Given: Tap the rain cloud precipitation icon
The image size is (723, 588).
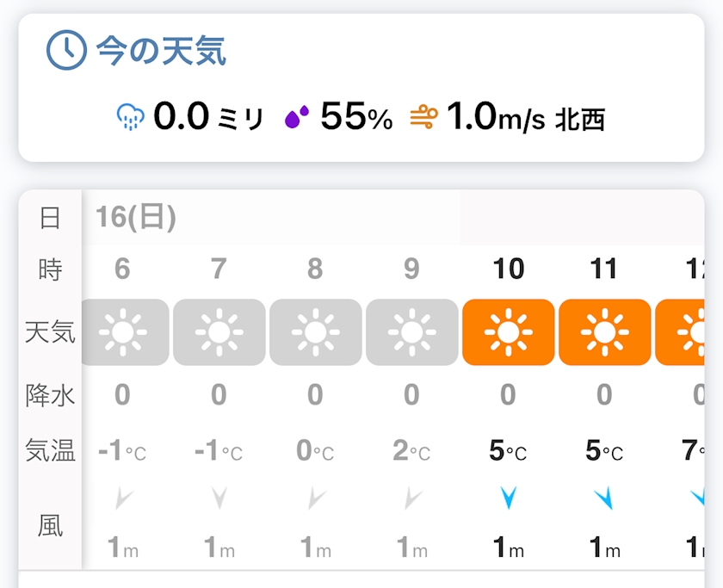Looking at the screenshot, I should [131, 117].
